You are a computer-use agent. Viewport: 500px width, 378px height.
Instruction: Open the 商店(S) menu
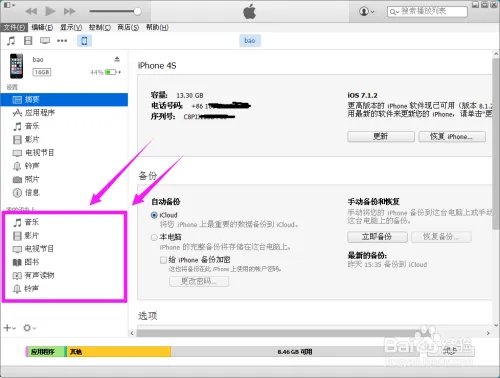[128, 27]
